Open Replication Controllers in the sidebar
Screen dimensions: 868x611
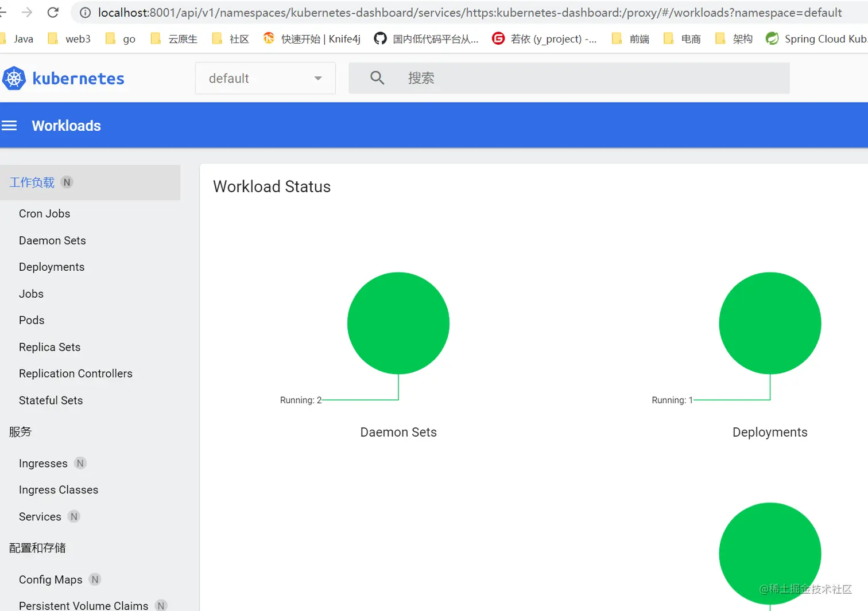76,373
